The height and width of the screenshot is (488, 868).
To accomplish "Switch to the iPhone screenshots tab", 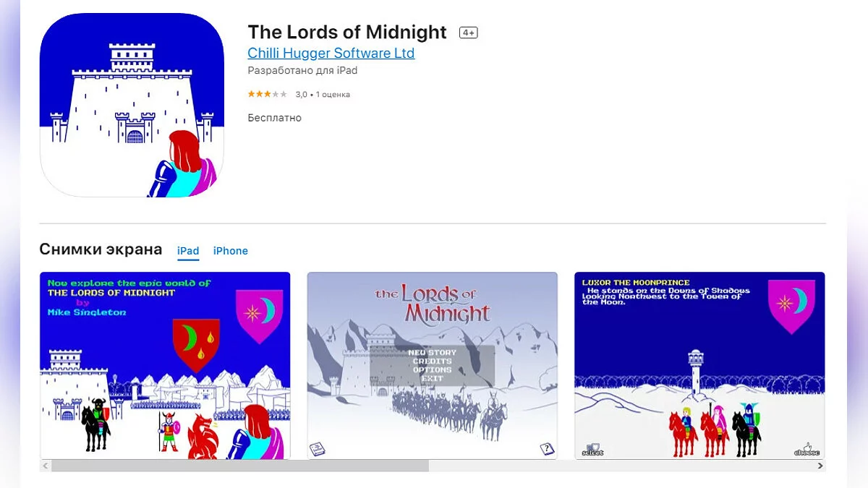I will tap(231, 251).
